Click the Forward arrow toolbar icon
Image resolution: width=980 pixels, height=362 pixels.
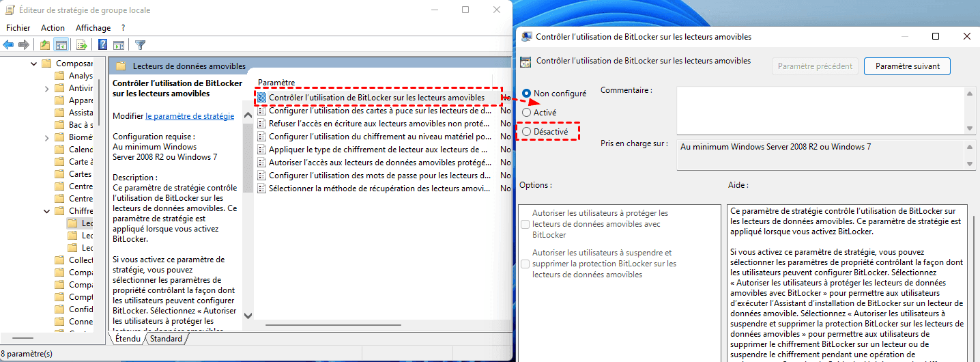(24, 45)
